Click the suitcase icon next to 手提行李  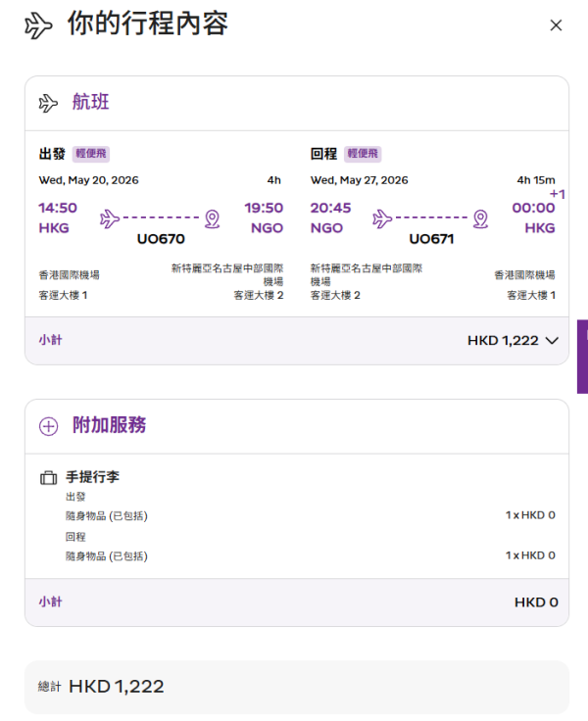click(x=48, y=478)
